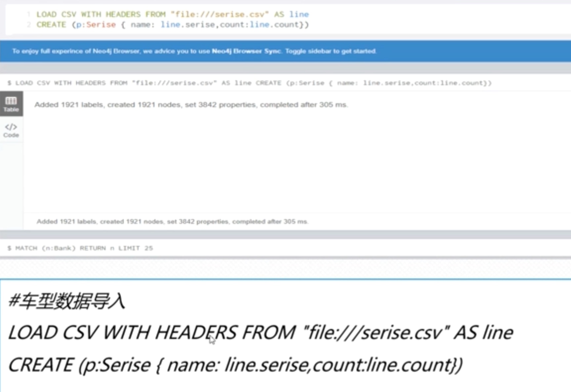Switch to the Code result view
The image size is (571, 392).
click(x=11, y=130)
